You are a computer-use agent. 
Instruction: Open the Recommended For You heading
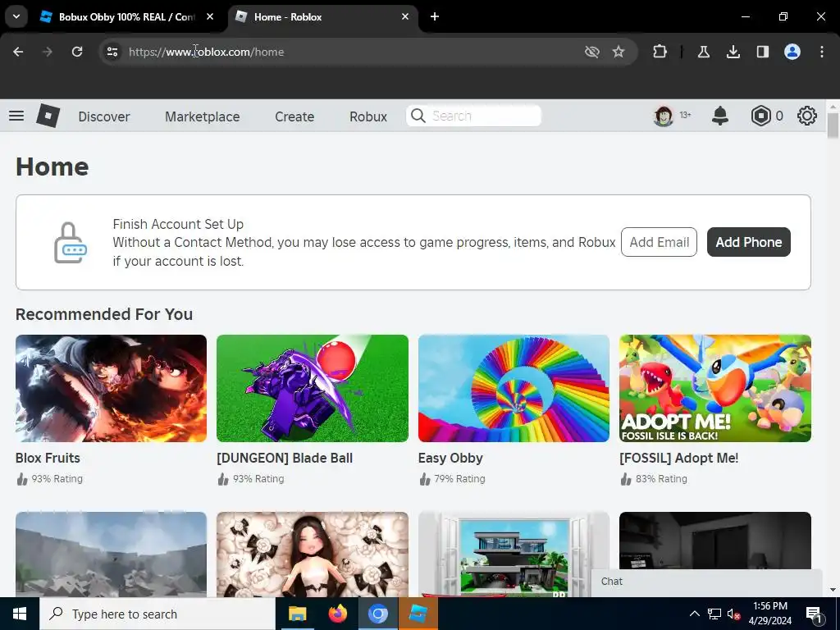104,314
